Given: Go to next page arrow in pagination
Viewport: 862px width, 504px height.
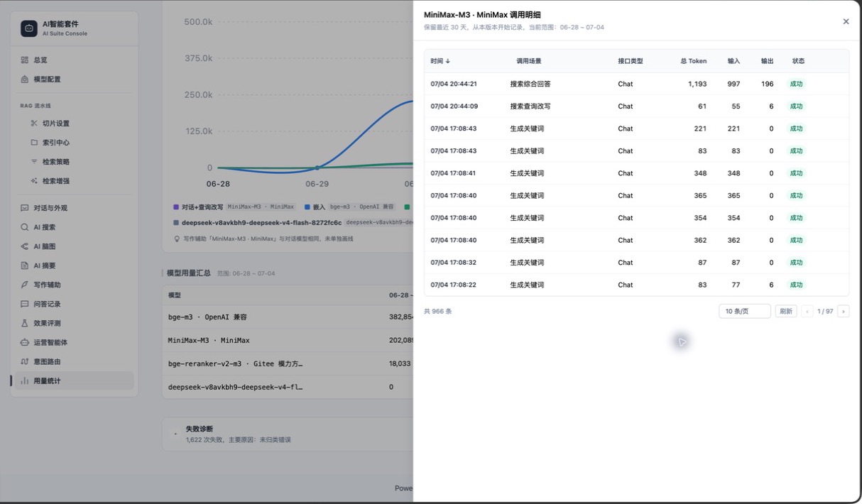Looking at the screenshot, I should (x=844, y=311).
